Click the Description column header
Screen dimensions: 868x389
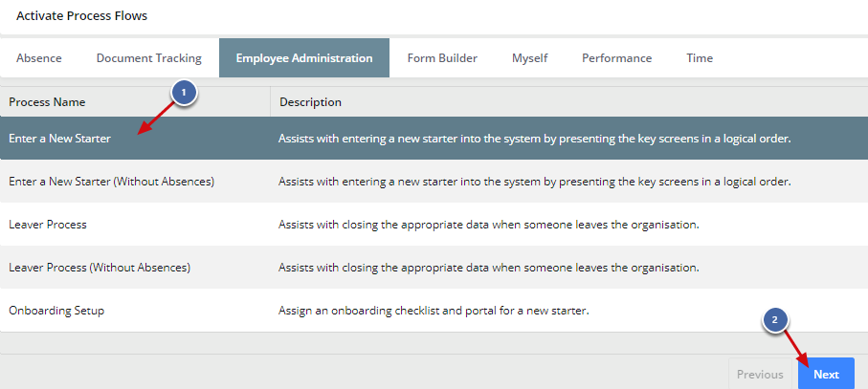310,102
